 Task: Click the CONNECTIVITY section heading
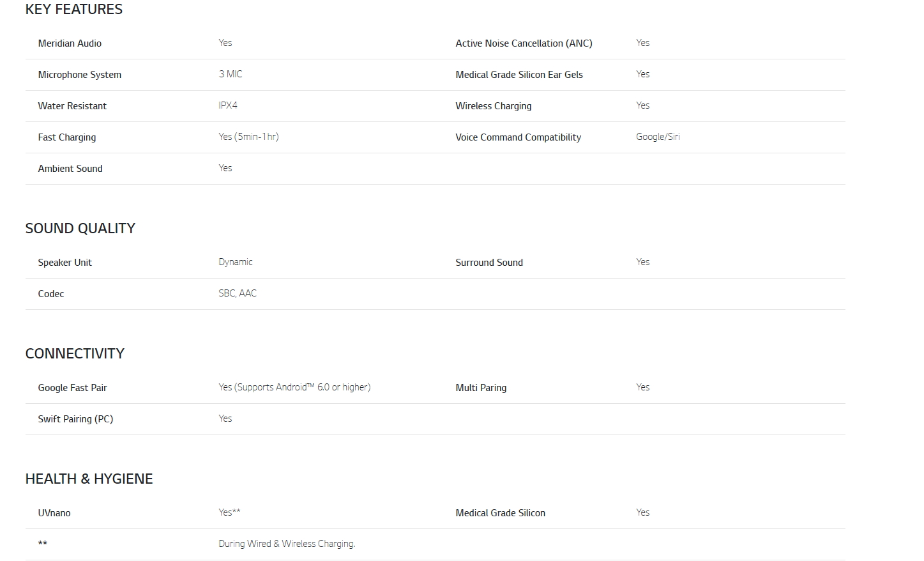(75, 354)
